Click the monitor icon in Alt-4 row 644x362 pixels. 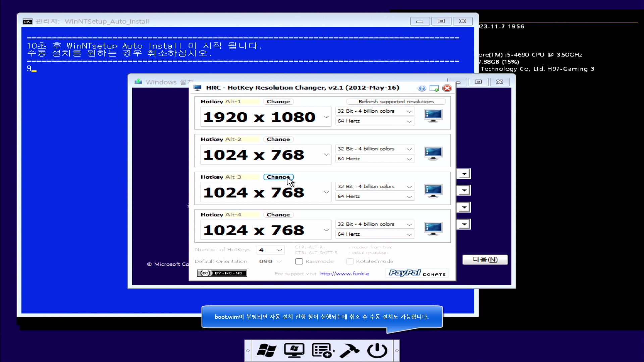tap(433, 229)
